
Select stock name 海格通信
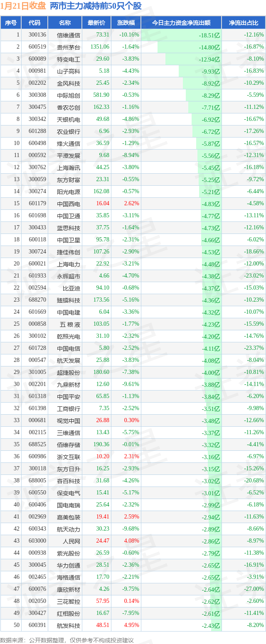tap(69, 577)
